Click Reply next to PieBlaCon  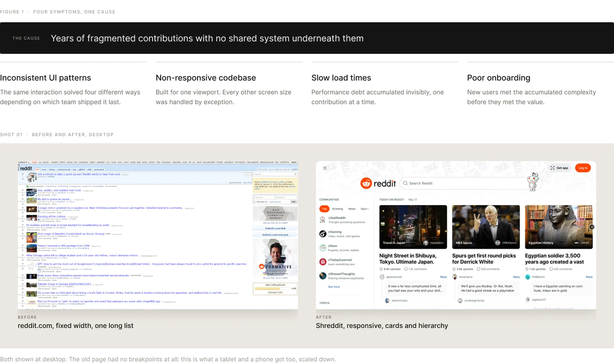pyautogui.click(x=589, y=277)
